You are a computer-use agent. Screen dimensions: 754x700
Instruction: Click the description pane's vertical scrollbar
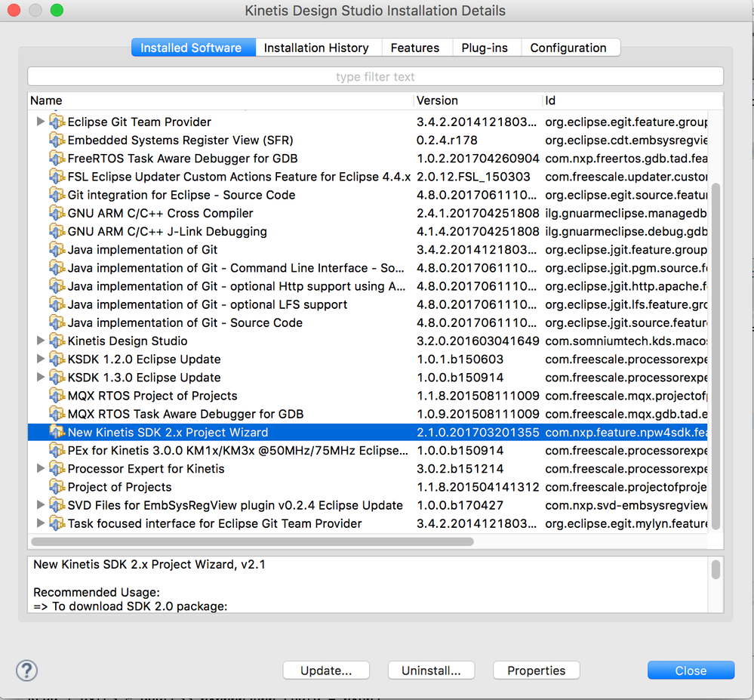click(716, 570)
